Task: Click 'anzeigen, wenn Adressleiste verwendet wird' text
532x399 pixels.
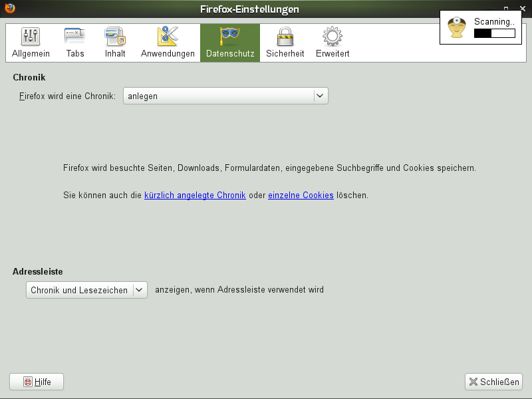Action: click(x=239, y=290)
